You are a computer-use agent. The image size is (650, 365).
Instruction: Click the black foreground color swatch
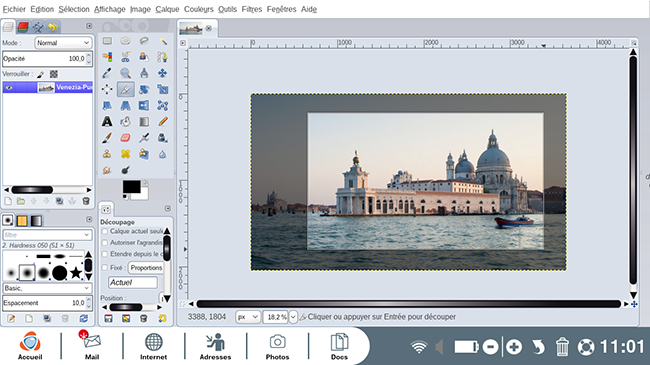pos(131,187)
